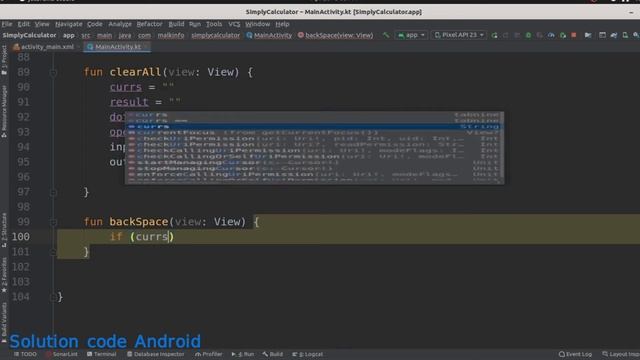
Task: Open the Event Log panel
Action: [x=576, y=354]
